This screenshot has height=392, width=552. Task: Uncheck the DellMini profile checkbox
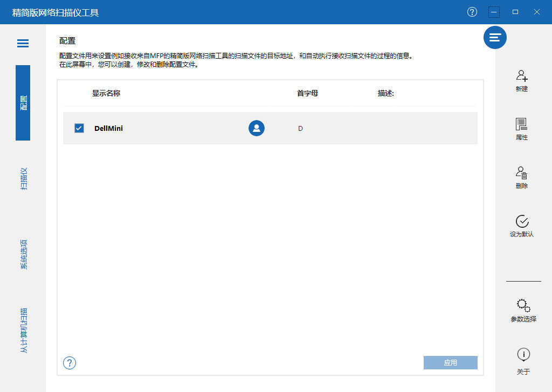coord(79,128)
